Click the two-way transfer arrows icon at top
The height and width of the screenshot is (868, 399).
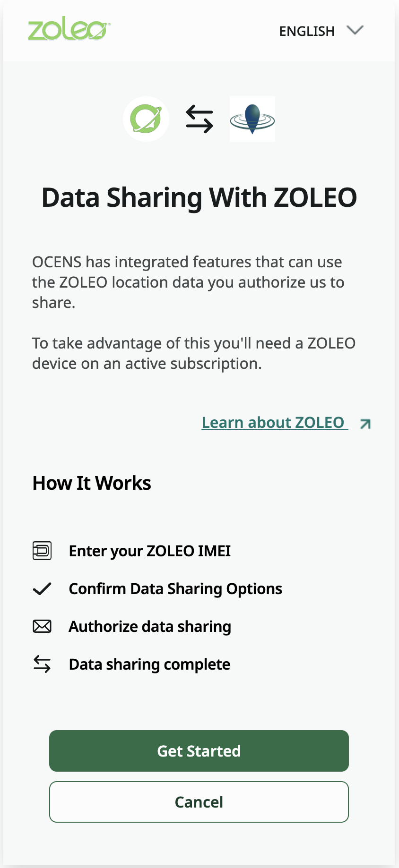coord(199,119)
